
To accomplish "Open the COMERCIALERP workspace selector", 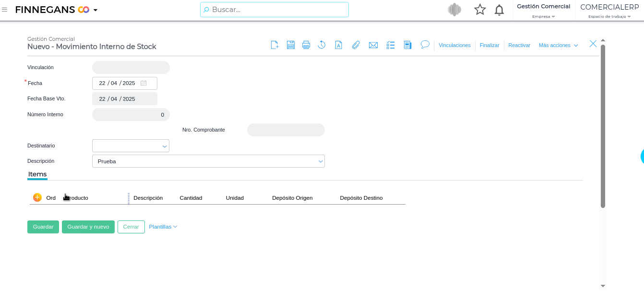I will point(609,11).
